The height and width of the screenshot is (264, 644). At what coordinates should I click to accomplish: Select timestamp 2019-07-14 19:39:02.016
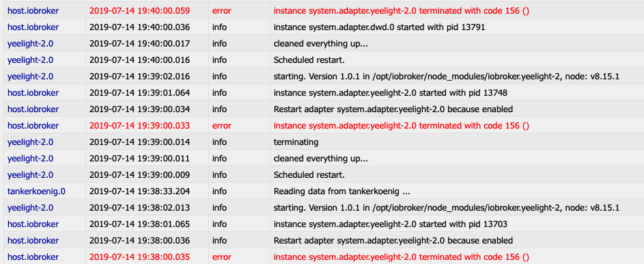(x=139, y=77)
